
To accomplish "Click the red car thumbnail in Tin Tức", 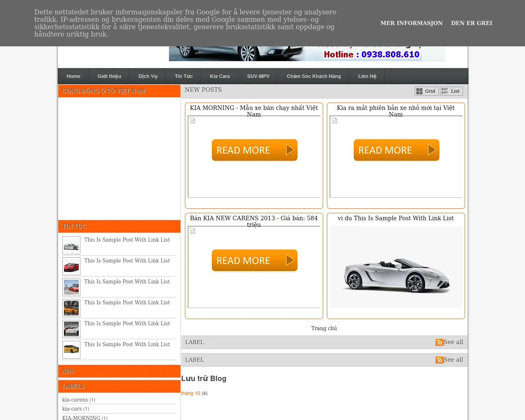I will (71, 266).
